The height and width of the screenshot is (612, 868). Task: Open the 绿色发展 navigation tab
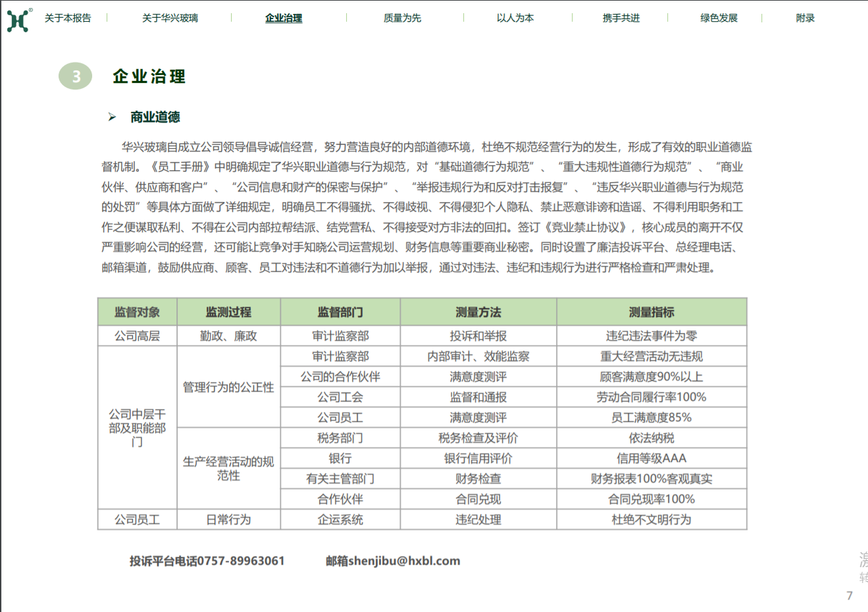[719, 18]
